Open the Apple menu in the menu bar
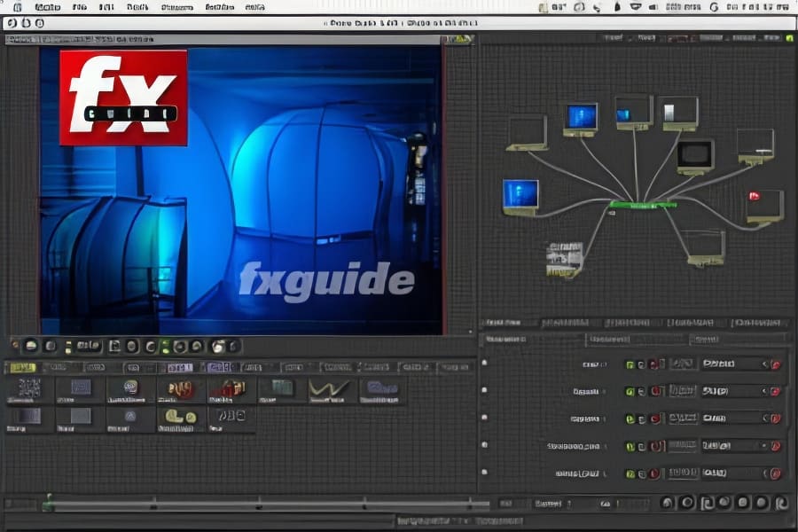The width and height of the screenshot is (798, 532). point(18,7)
